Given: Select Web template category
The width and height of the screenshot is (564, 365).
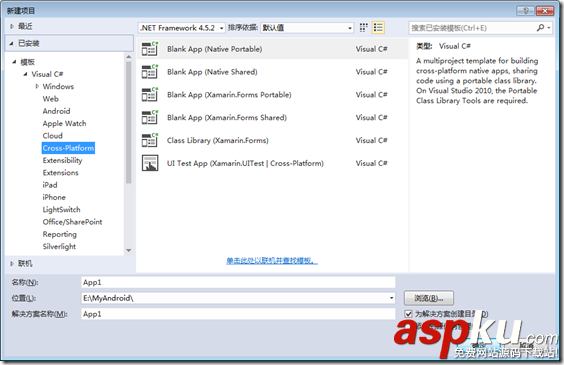Looking at the screenshot, I should tap(51, 99).
